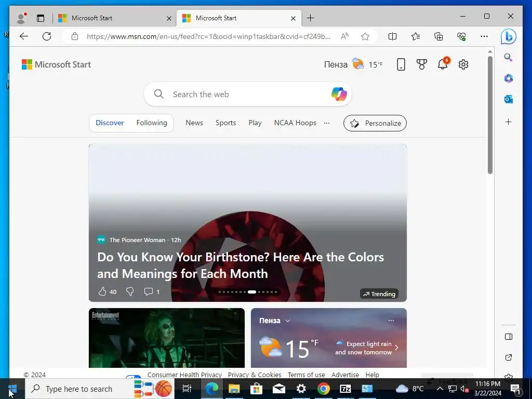Show more categories ellipsis after NCAA Hoops
The height and width of the screenshot is (399, 532).
pyautogui.click(x=327, y=123)
